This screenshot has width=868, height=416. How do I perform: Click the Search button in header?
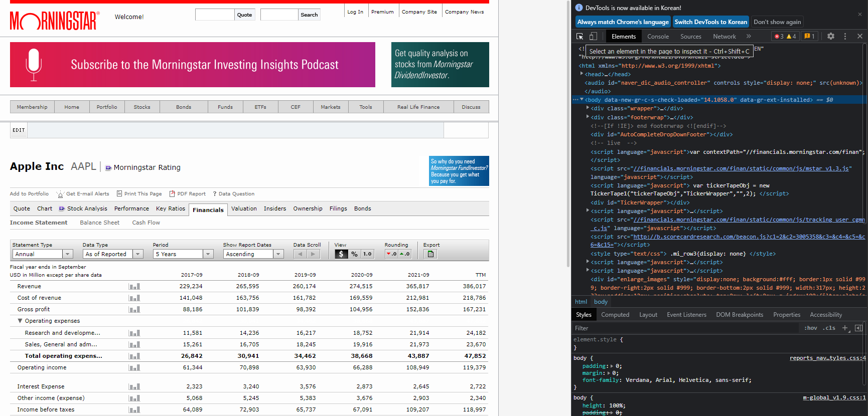point(309,15)
